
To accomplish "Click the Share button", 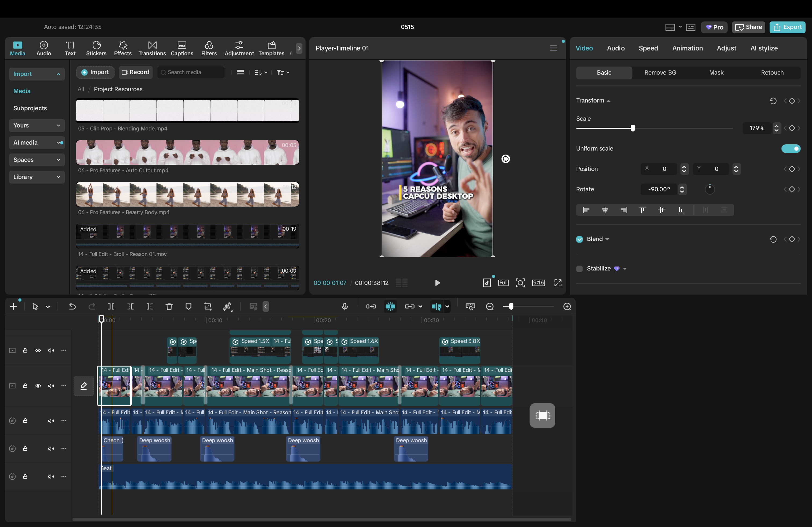I will tap(748, 27).
